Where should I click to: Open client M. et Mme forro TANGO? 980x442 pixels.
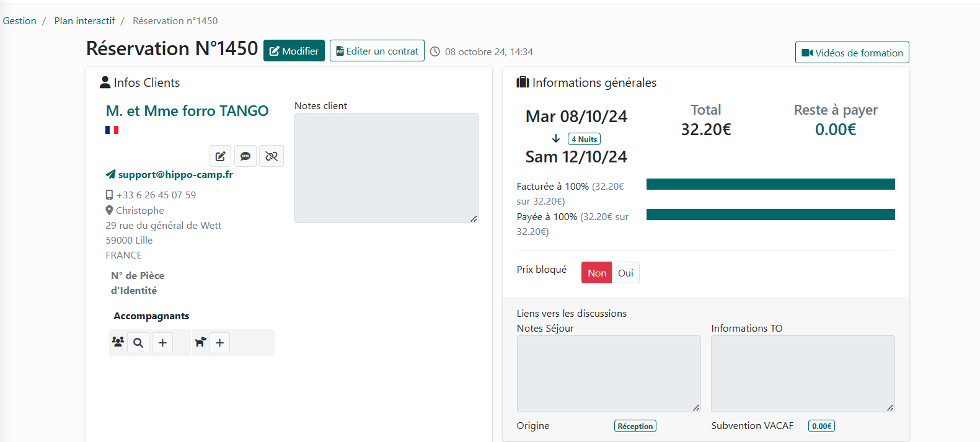(x=187, y=111)
